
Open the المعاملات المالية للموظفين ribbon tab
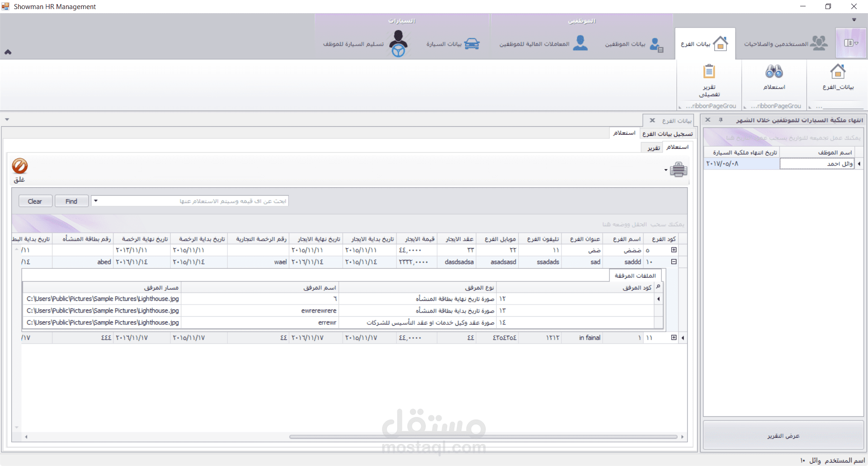(x=544, y=44)
